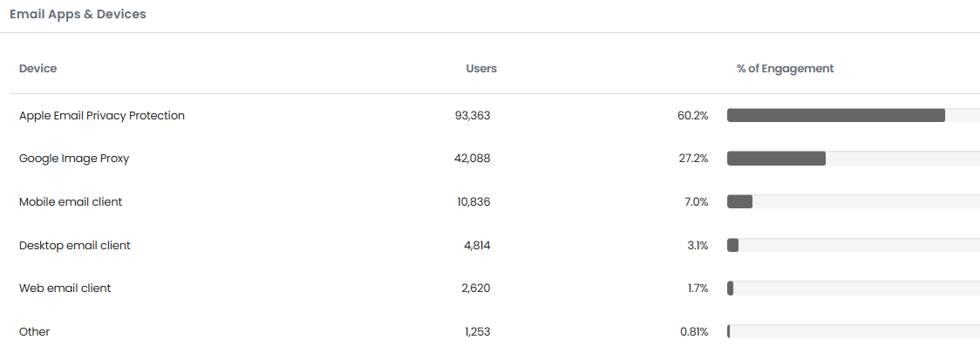This screenshot has width=980, height=360.
Task: Sort by the Users column header
Action: [481, 69]
